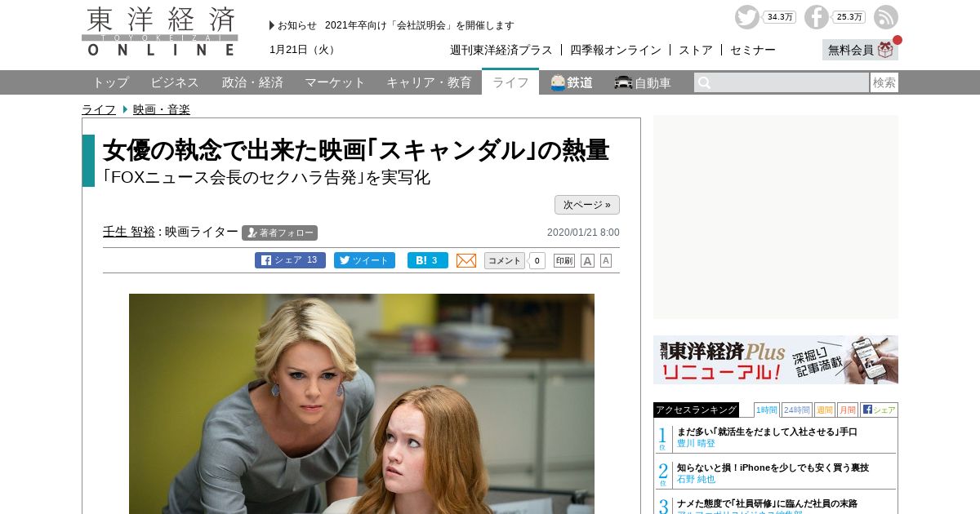Print the article with 印刷
The image size is (980, 514).
[x=564, y=260]
